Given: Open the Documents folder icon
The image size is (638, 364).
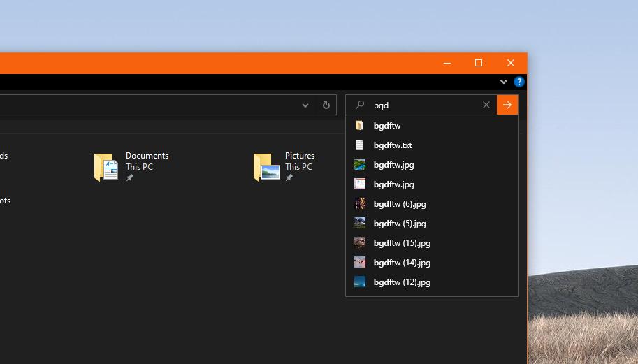Looking at the screenshot, I should coord(106,167).
